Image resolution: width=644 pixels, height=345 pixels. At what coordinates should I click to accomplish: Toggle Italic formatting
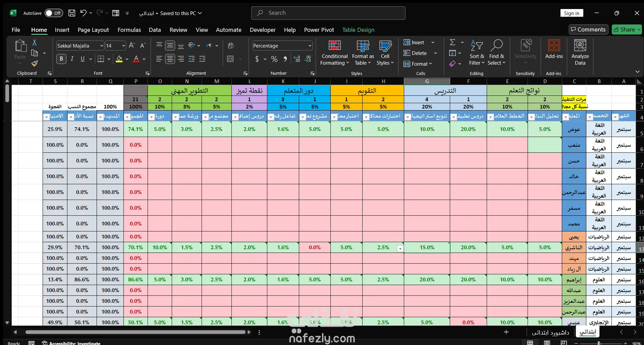[x=72, y=59]
